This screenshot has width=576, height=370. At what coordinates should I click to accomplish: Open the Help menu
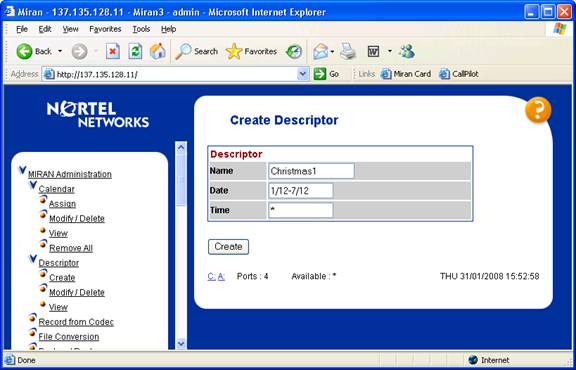[x=169, y=29]
